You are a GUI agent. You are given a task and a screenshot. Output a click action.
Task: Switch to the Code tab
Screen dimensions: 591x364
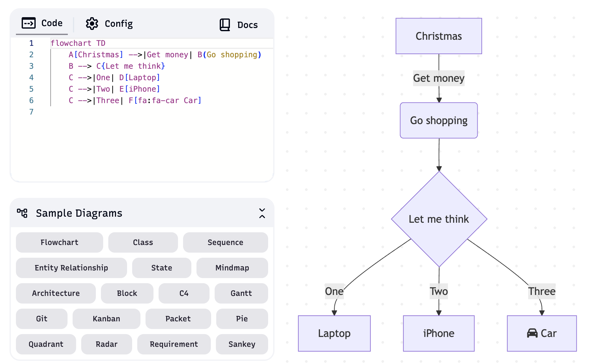pyautogui.click(x=42, y=23)
